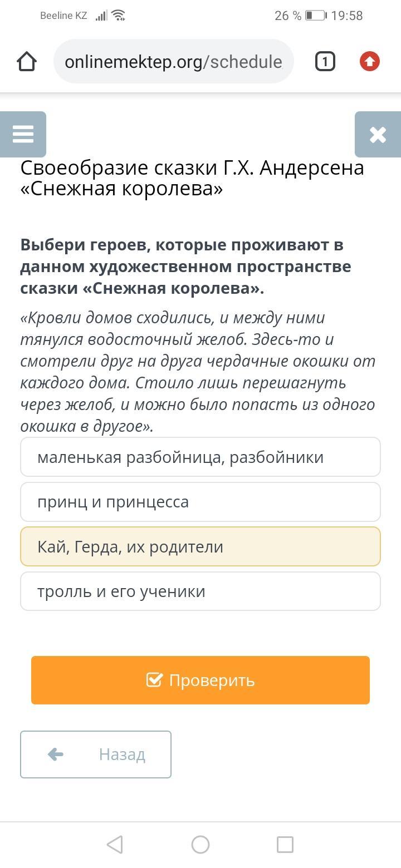The image size is (401, 868).
Task: Choose the 'принц и принцесса' option
Action: coord(200,502)
